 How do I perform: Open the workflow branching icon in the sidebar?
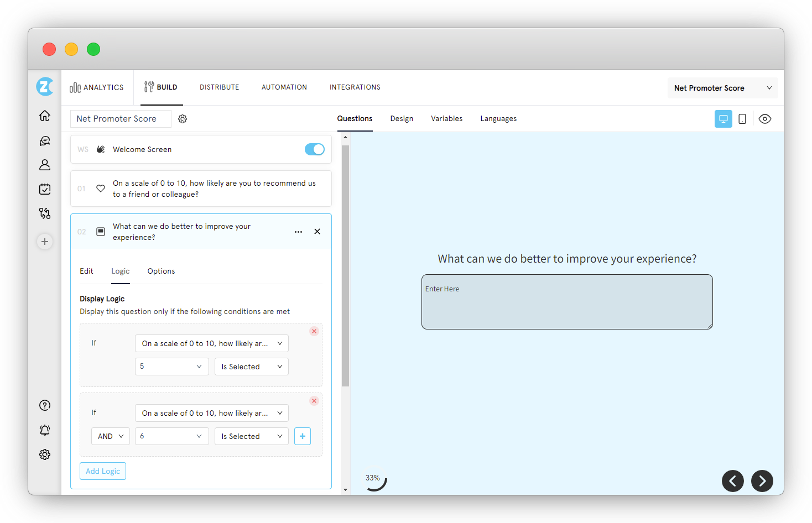(44, 213)
